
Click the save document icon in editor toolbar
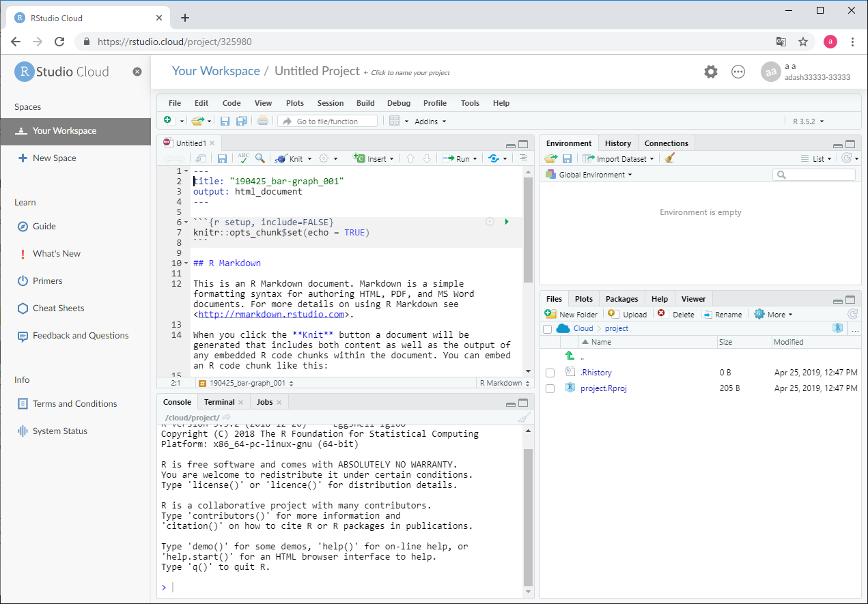(222, 158)
